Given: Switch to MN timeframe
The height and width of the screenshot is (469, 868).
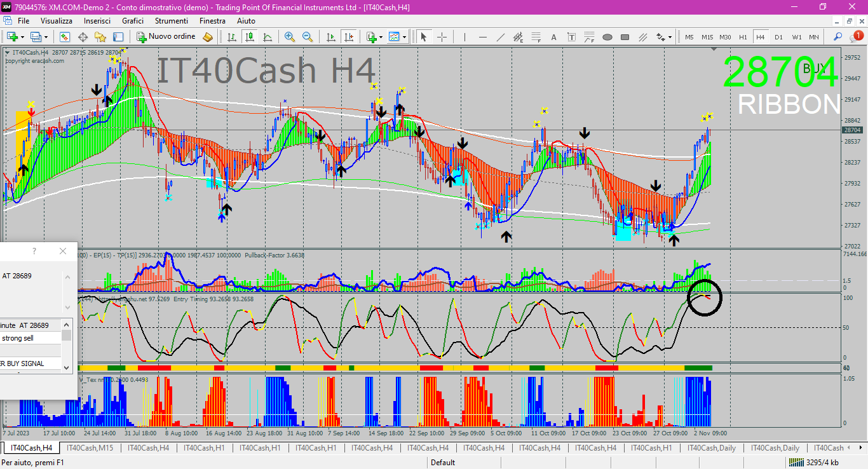Looking at the screenshot, I should [814, 37].
